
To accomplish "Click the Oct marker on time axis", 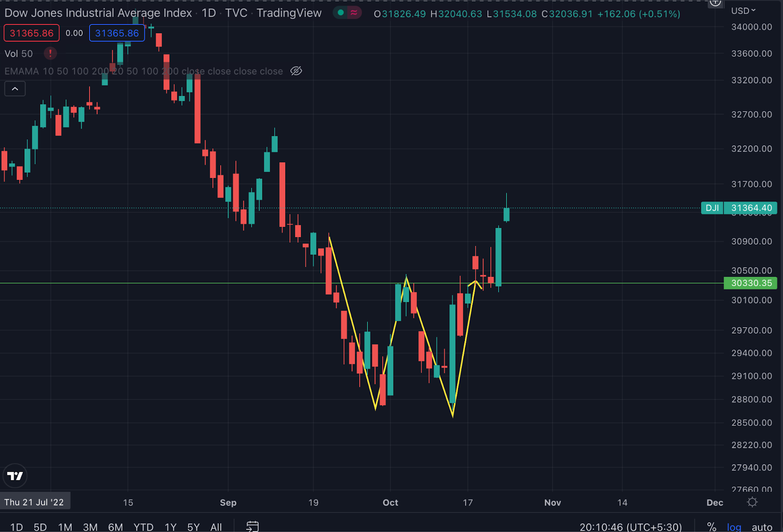I will click(x=391, y=503).
